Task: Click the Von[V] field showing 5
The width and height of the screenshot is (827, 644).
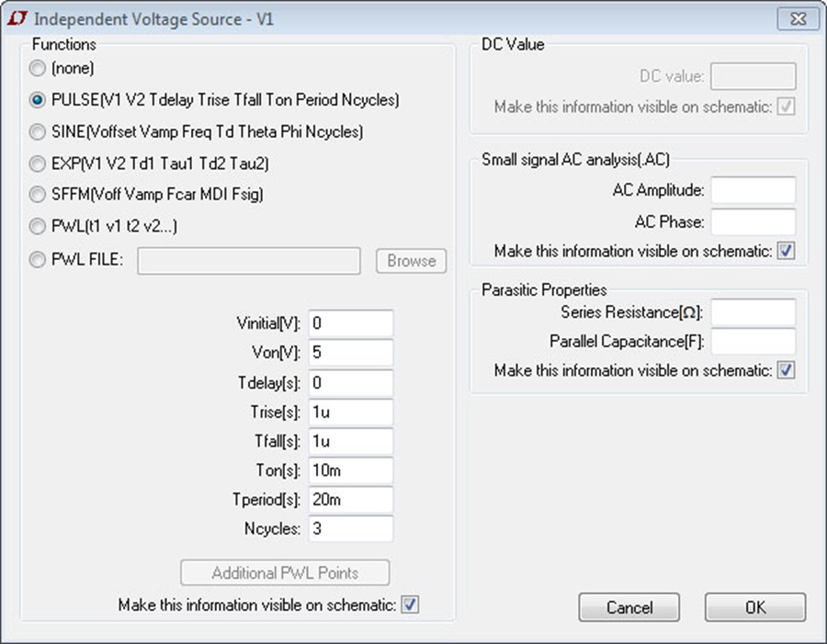Action: [x=351, y=353]
